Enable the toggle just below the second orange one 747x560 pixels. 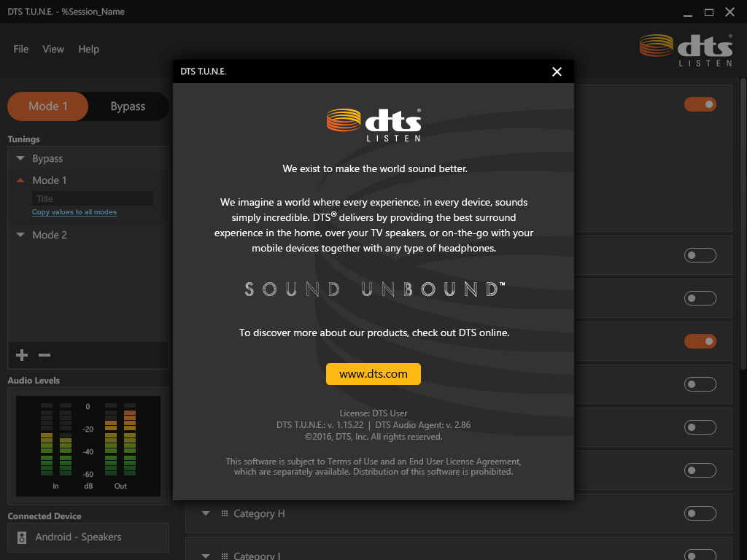click(700, 384)
